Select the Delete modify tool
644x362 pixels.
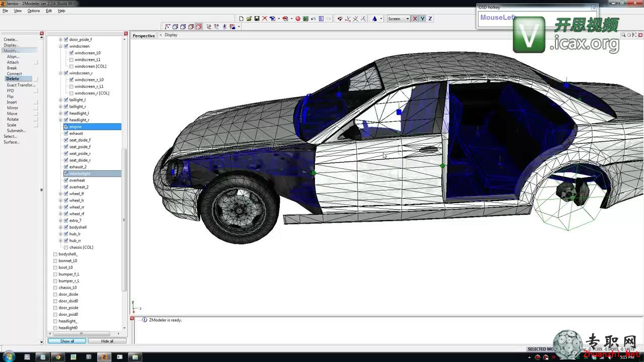tap(19, 79)
